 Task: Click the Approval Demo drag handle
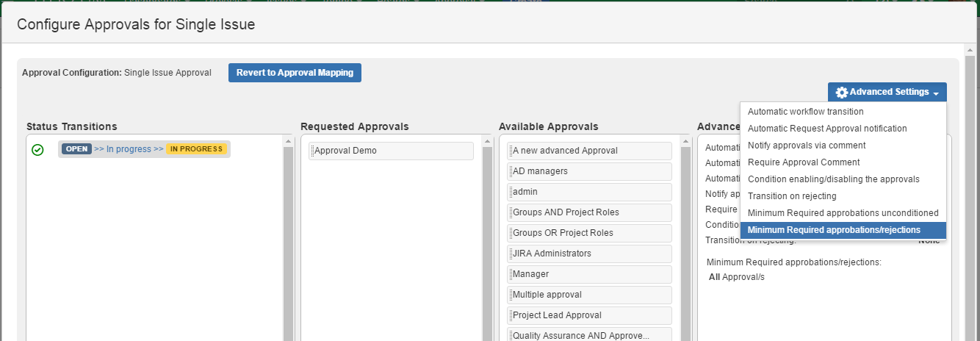(311, 151)
